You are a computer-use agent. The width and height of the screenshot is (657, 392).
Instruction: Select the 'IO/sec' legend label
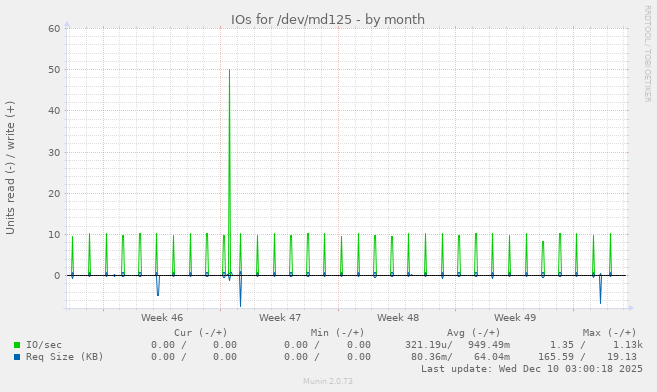[44, 345]
